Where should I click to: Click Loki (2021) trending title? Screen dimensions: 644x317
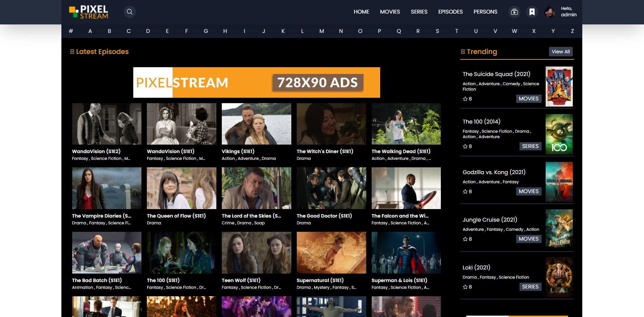tap(476, 267)
